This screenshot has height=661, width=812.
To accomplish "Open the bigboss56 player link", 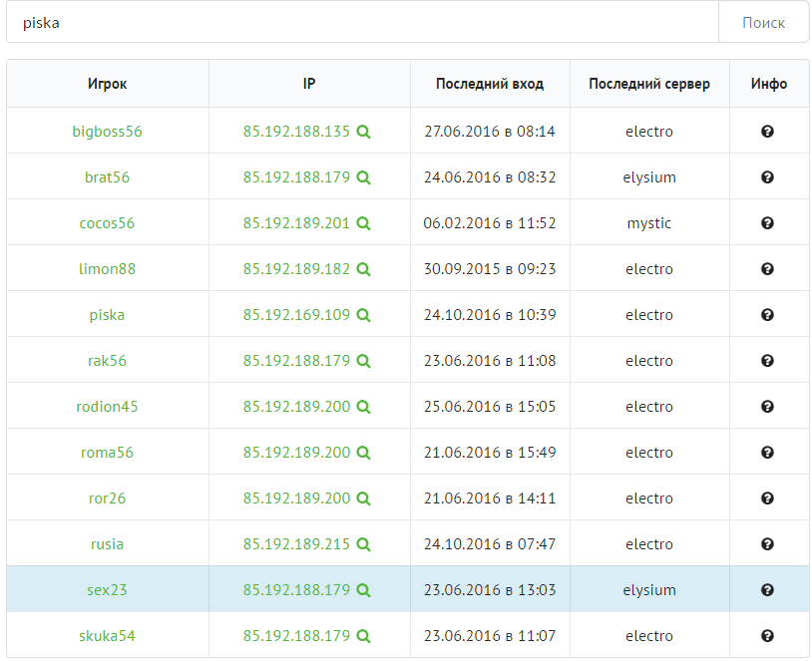I will pyautogui.click(x=107, y=132).
